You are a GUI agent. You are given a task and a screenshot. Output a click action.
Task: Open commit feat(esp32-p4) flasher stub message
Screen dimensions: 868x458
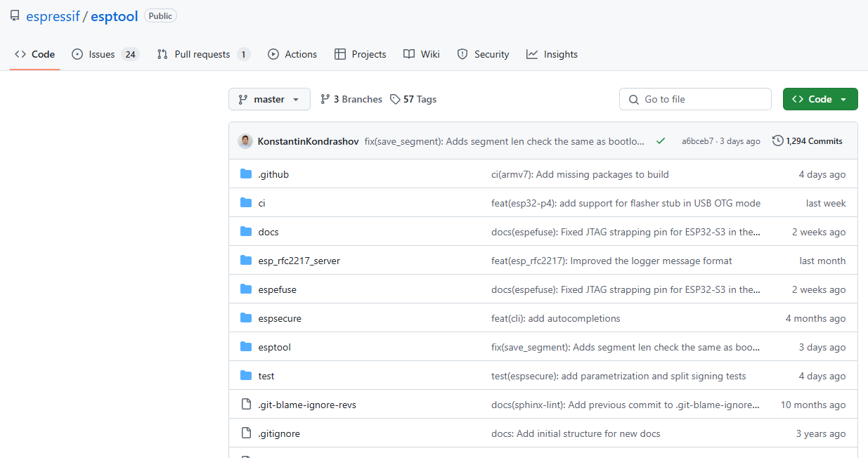click(626, 203)
